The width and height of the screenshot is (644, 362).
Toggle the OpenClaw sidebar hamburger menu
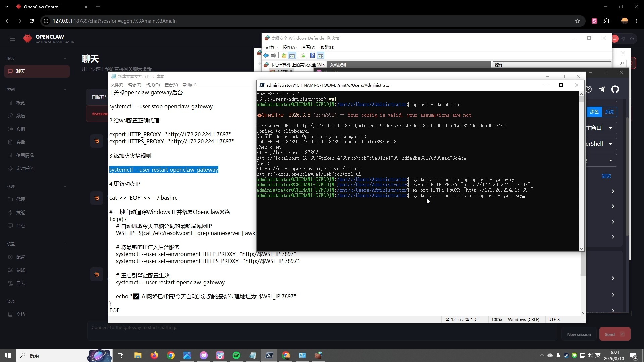coord(13,39)
